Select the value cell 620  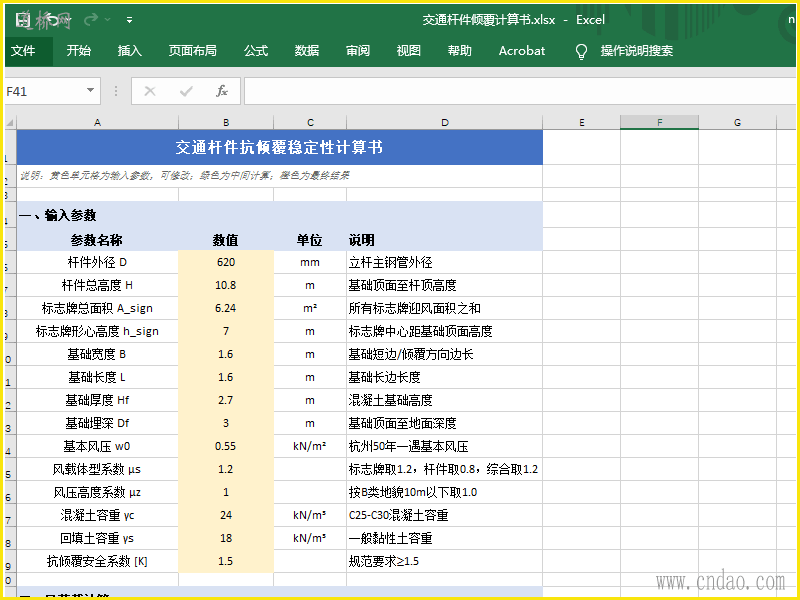[226, 262]
